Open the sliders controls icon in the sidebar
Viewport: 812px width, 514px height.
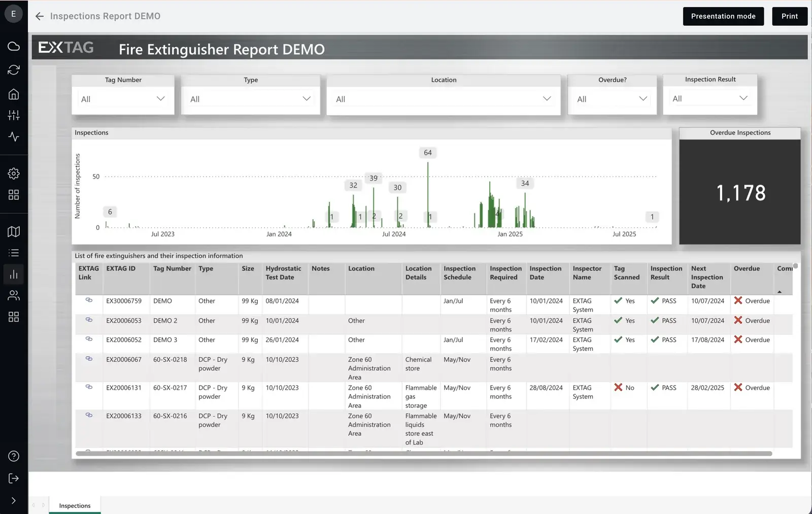14,116
